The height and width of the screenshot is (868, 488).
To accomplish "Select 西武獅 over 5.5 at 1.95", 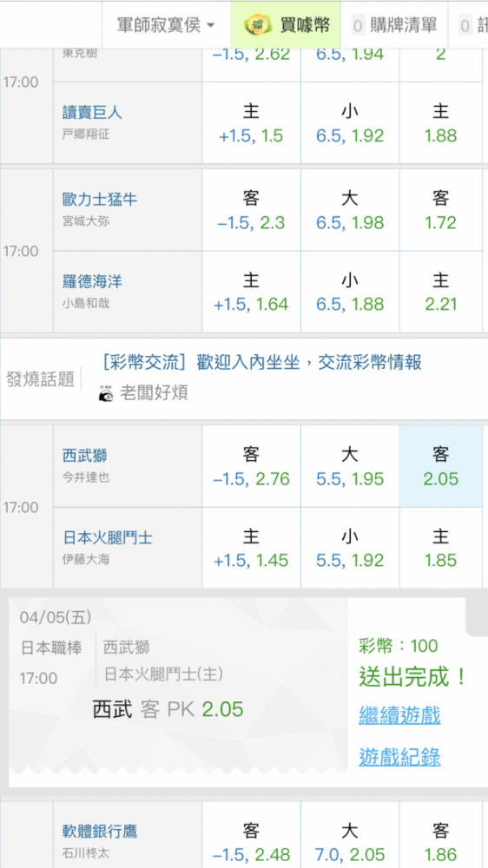I will click(x=350, y=466).
